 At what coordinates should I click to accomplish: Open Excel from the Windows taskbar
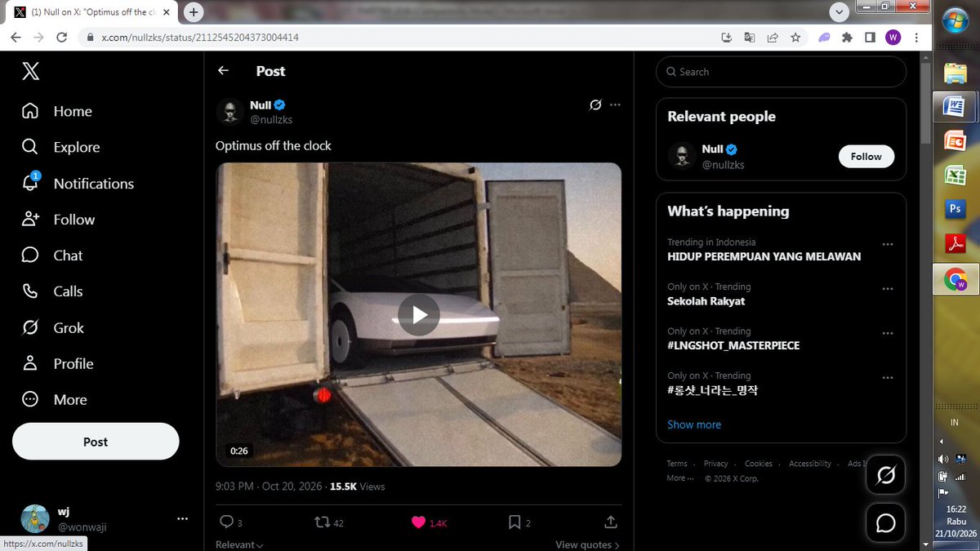955,176
